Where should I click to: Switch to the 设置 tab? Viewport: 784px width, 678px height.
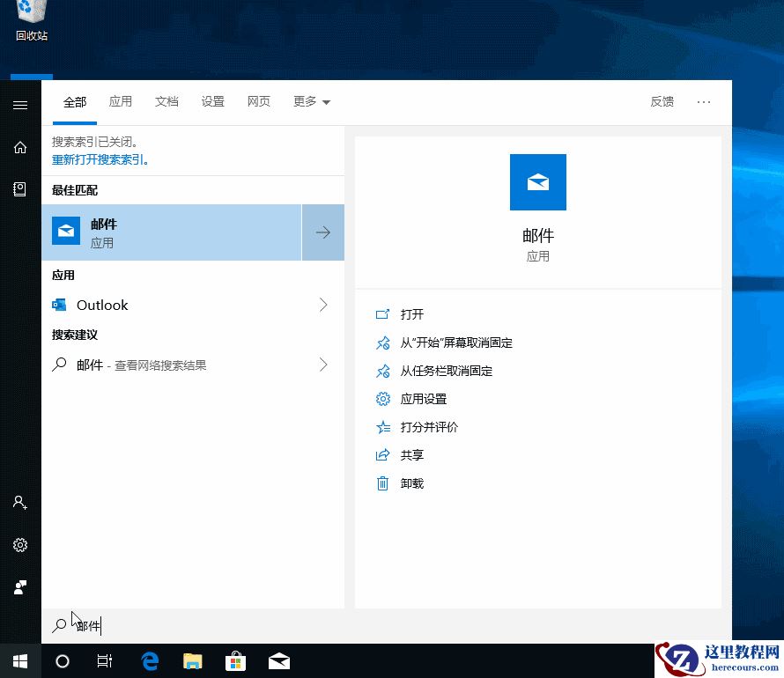(212, 101)
